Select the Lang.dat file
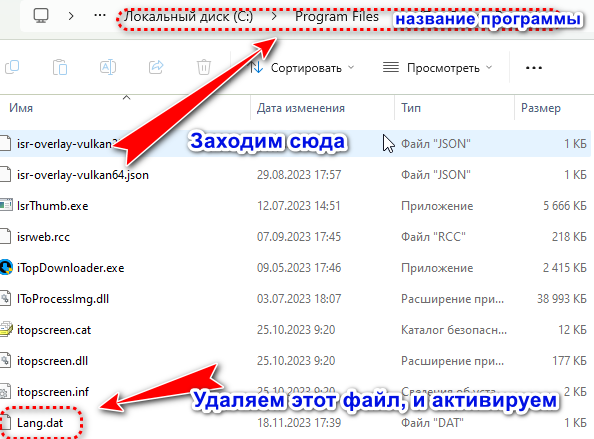The width and height of the screenshot is (594, 439). 40,423
